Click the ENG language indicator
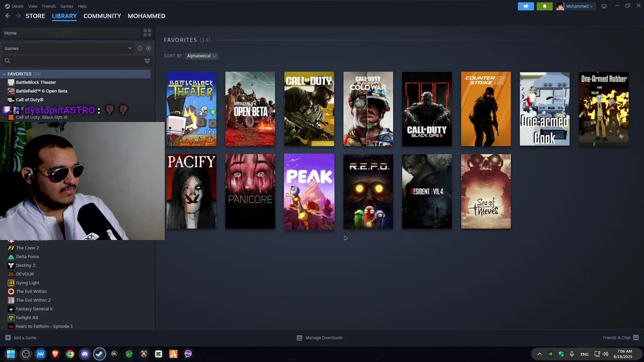The height and width of the screenshot is (362, 644). (585, 354)
